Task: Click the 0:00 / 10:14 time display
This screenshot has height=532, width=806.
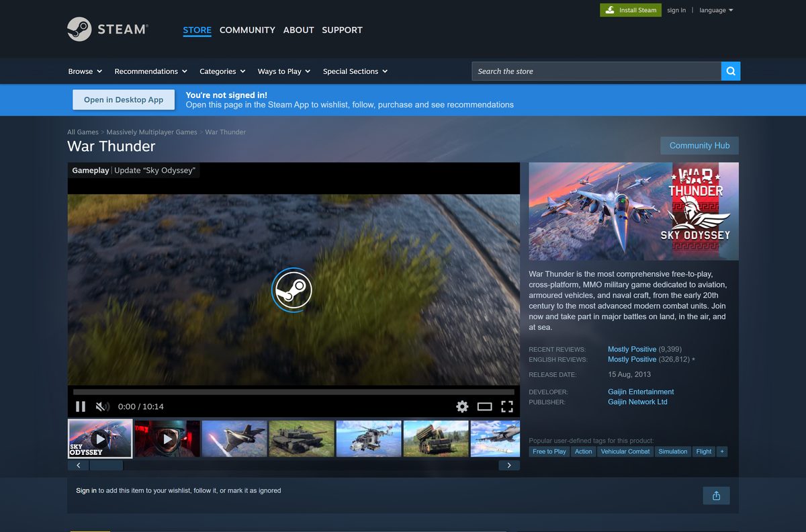Action: (x=140, y=406)
